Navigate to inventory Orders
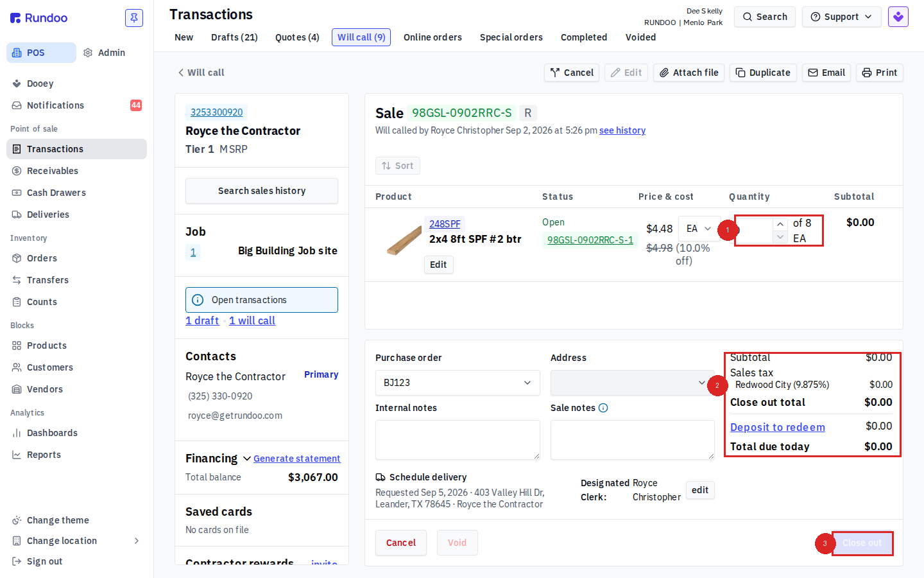This screenshot has height=578, width=924. [x=42, y=258]
